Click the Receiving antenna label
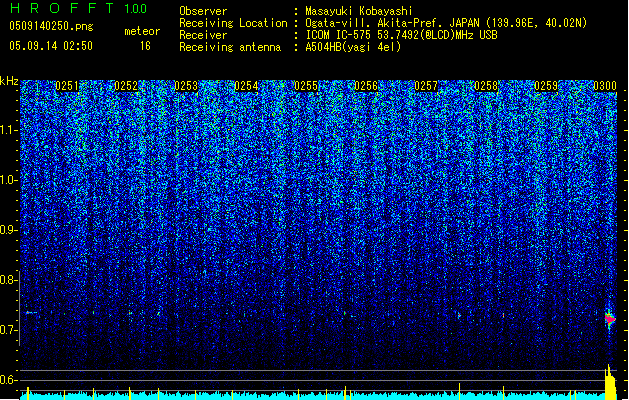Viewport: 629px width, 400px height. point(230,47)
